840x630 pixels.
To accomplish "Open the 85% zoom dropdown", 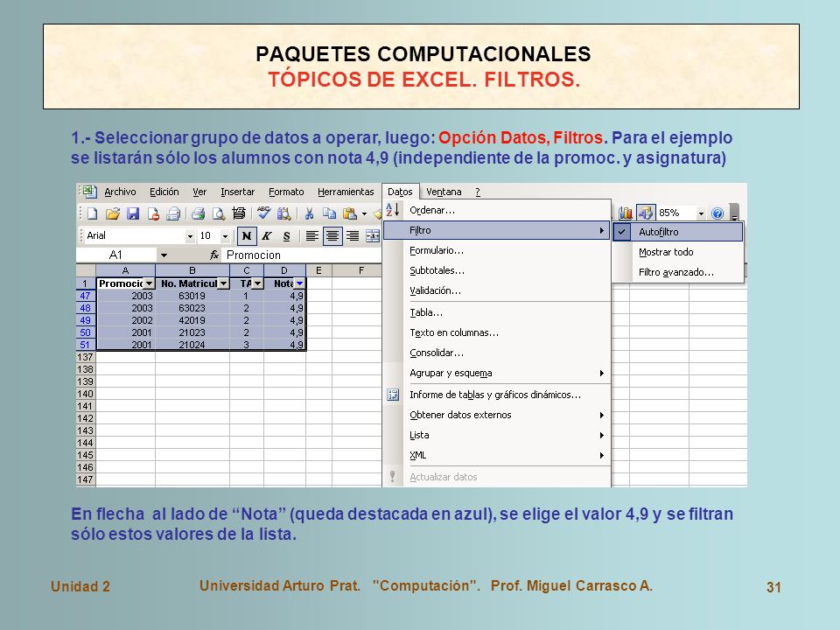I will coord(701,213).
